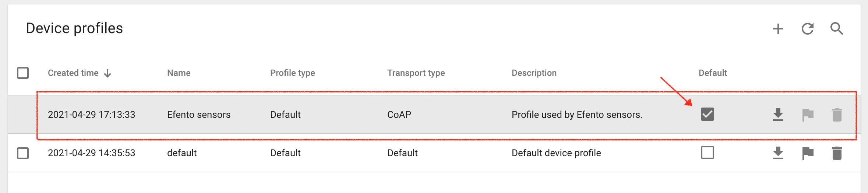Click the checked Default box for Efento sensors
Viewport: 868px width, 193px height.
click(x=707, y=114)
